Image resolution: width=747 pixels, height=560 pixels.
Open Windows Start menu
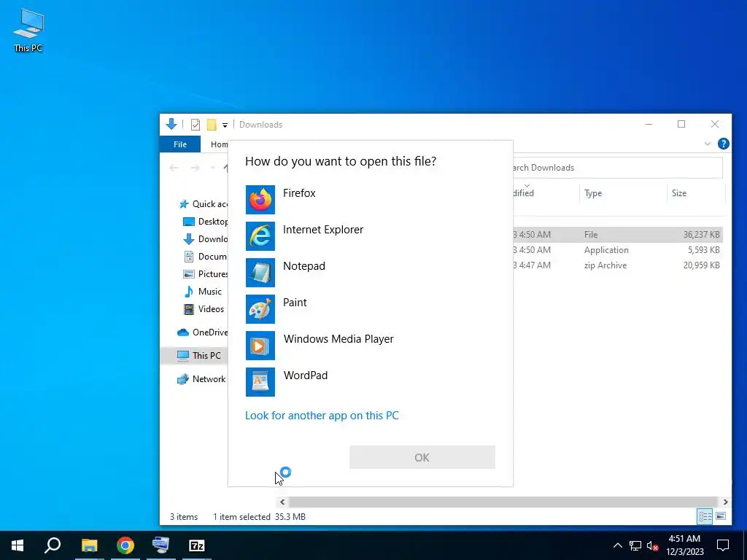coord(18,545)
